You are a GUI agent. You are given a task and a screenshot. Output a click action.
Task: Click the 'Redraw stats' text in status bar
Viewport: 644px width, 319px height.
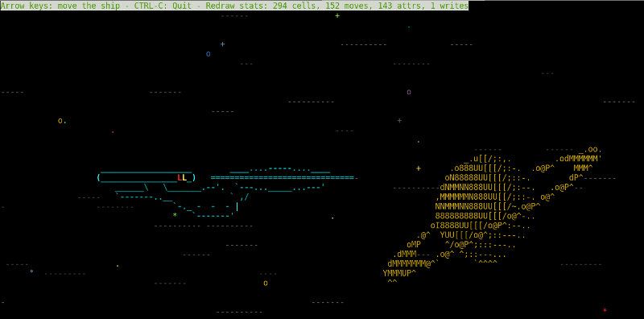tap(229, 6)
